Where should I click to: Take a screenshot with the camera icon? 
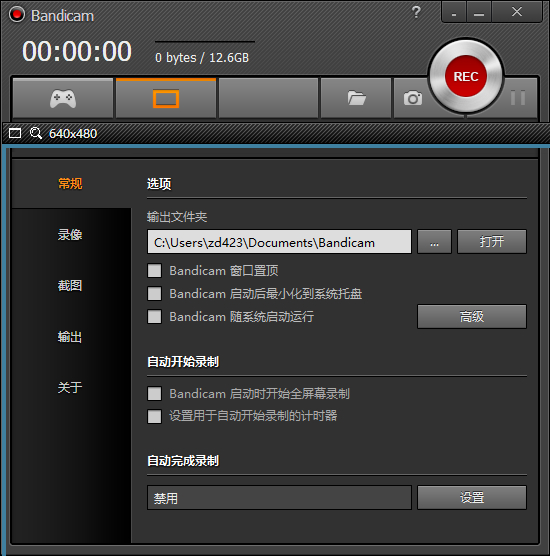click(413, 98)
